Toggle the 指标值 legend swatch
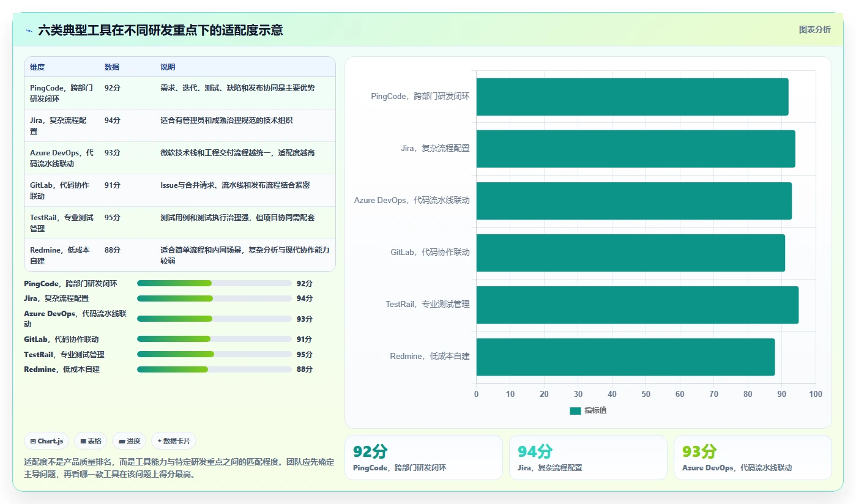 click(575, 411)
